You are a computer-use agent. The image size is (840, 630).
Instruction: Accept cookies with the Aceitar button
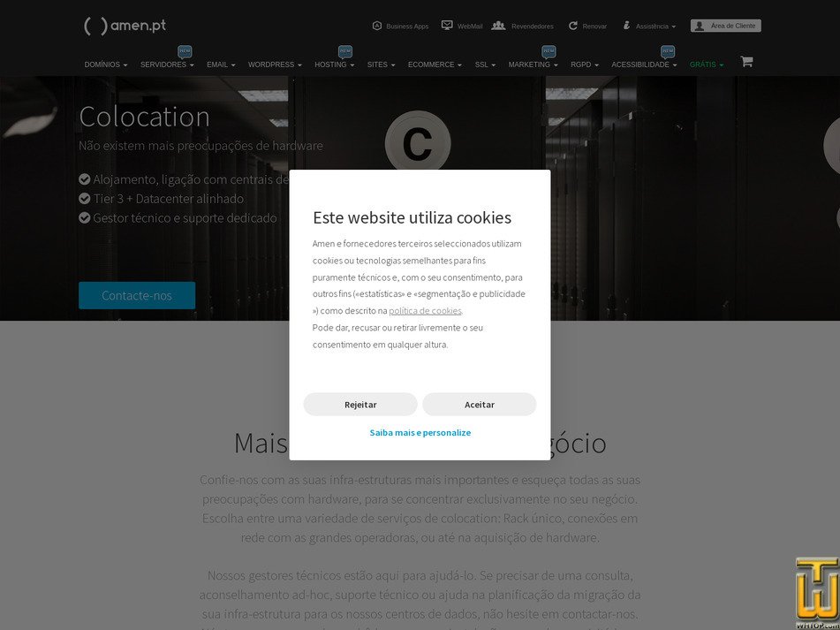pos(480,404)
